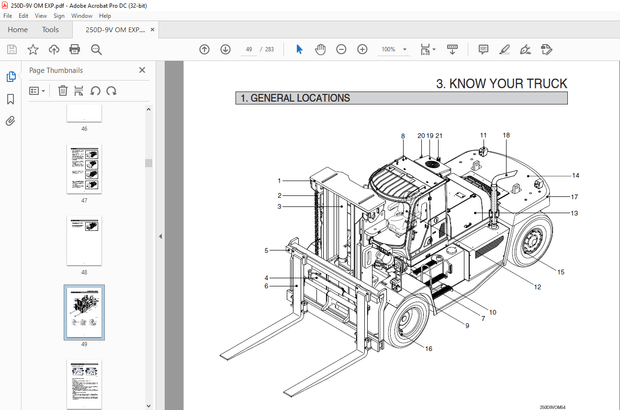The height and width of the screenshot is (410, 620).
Task: Close the Page Thumbnails panel
Action: point(142,70)
